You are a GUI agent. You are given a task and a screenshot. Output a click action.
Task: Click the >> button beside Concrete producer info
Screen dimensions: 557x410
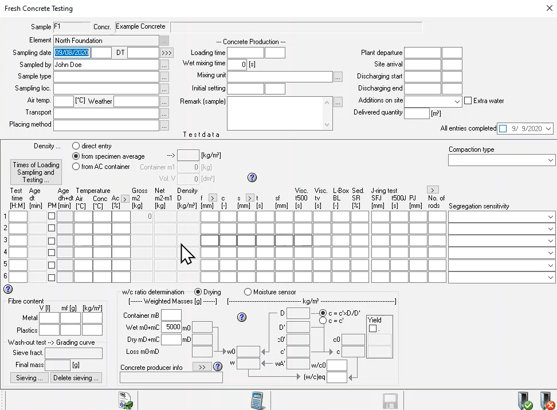pos(202,367)
